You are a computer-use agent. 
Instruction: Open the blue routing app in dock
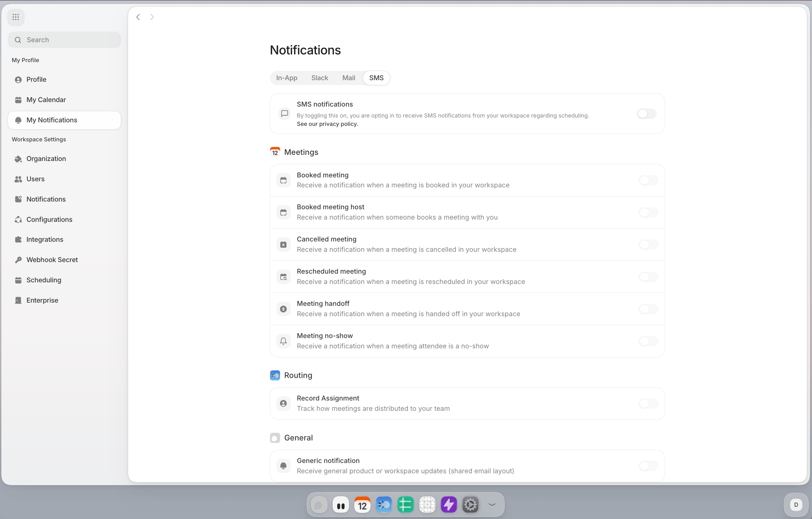point(384,505)
